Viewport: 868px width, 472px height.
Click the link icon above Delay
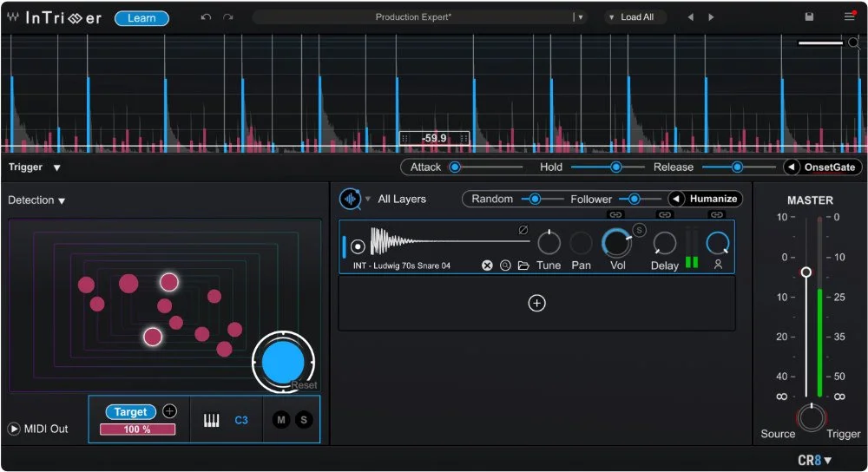point(664,214)
